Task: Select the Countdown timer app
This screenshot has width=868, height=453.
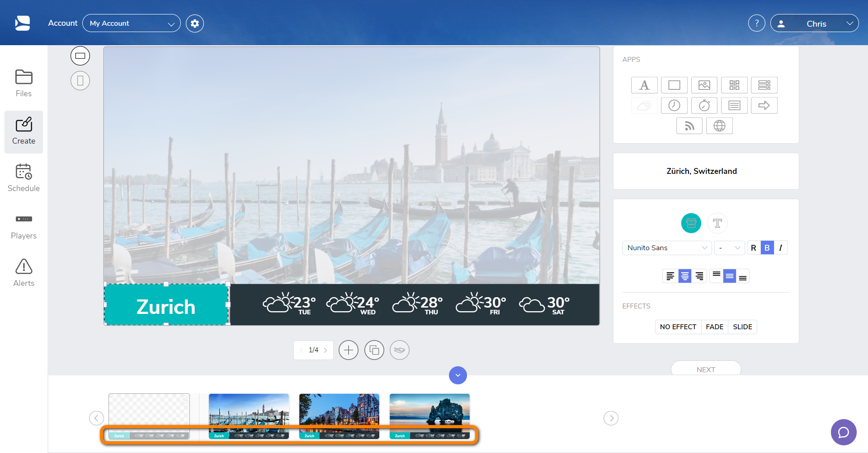Action: [704, 105]
